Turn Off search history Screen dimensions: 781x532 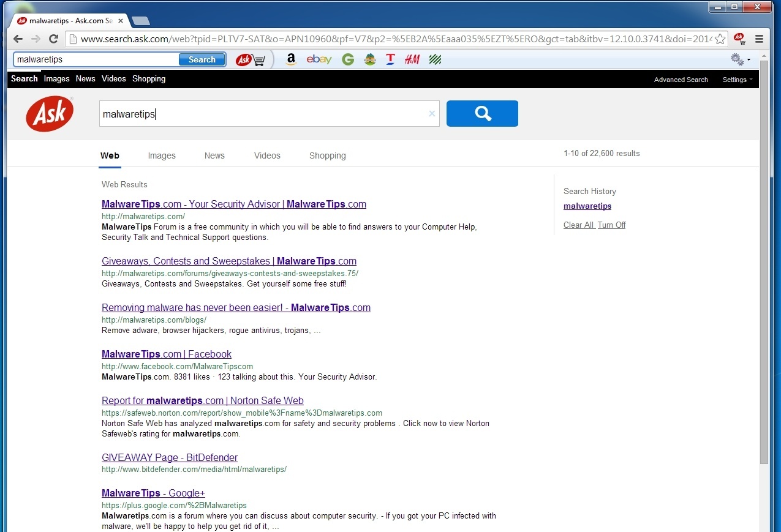point(612,225)
